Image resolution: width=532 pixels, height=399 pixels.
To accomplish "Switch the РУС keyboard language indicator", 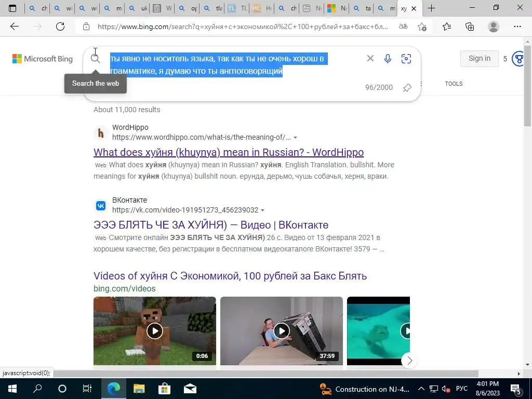I will tap(462, 389).
